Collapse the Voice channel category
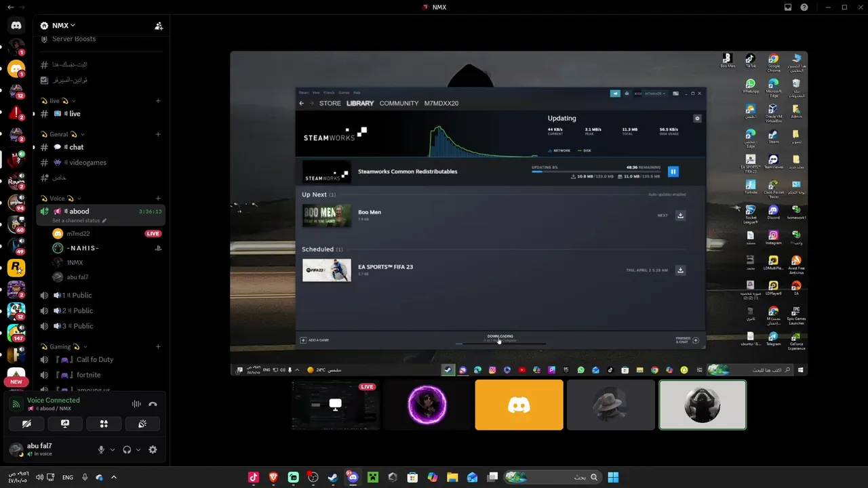The image size is (868, 488). point(61,199)
